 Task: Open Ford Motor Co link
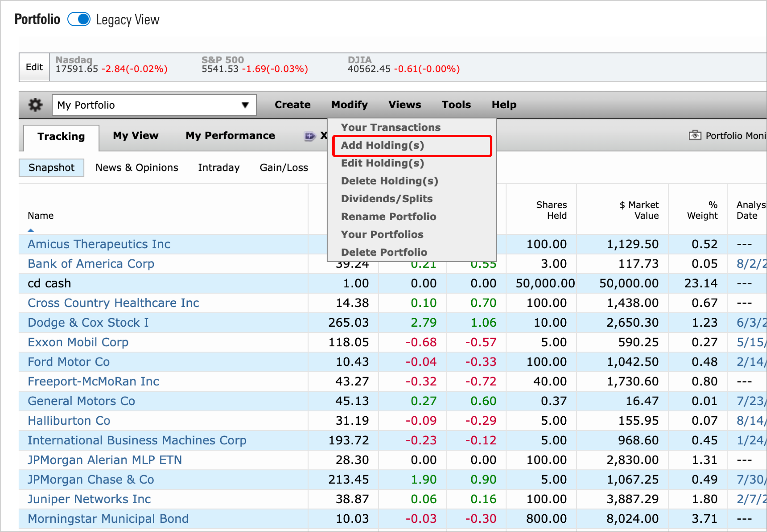[69, 362]
